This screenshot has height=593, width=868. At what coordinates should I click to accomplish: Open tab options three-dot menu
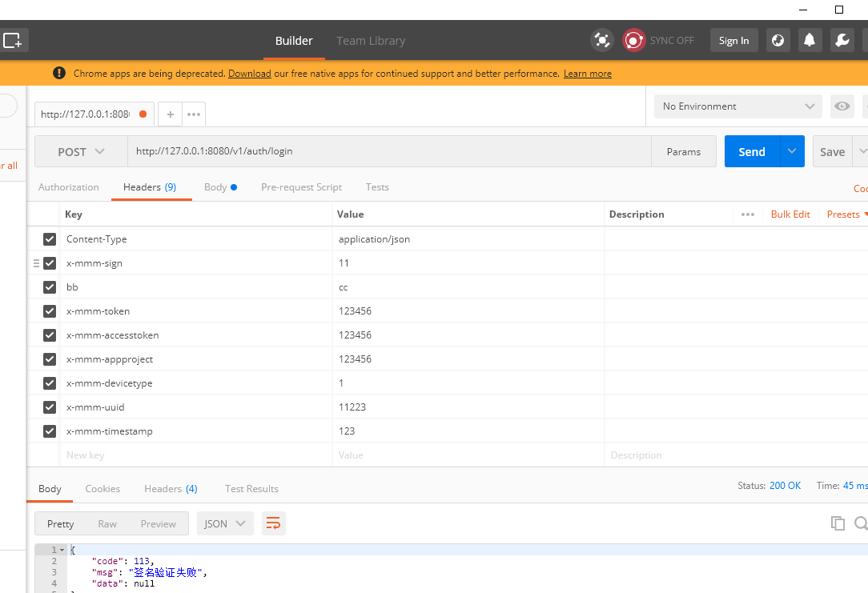click(194, 114)
